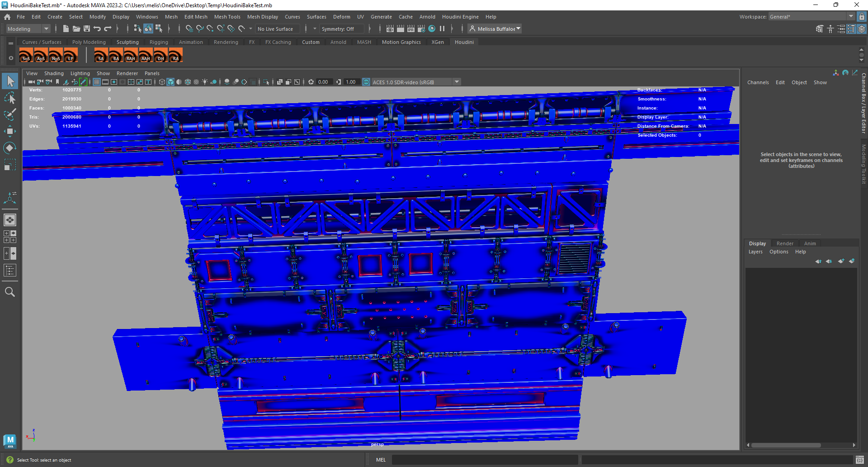
Task: Open the Mesh Tools menu
Action: pyautogui.click(x=227, y=17)
